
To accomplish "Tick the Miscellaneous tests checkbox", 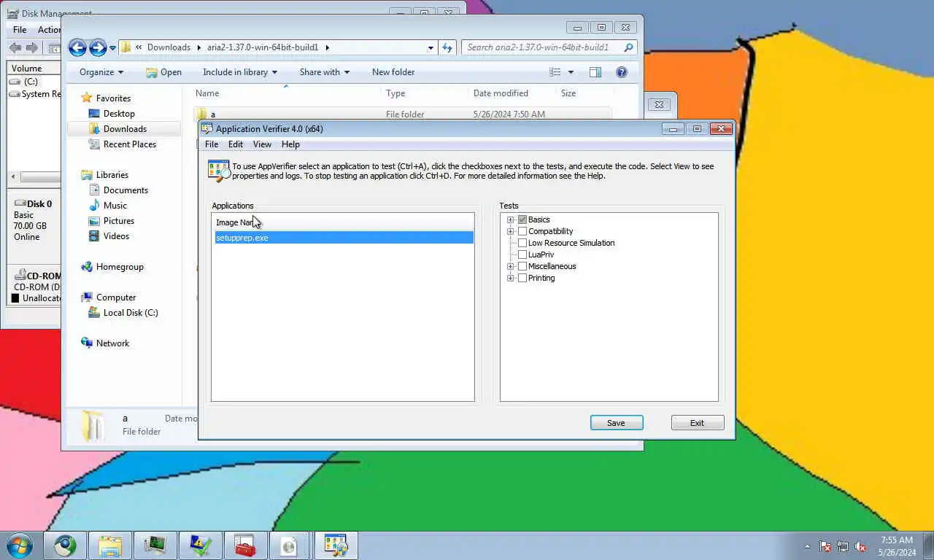I will tap(522, 266).
